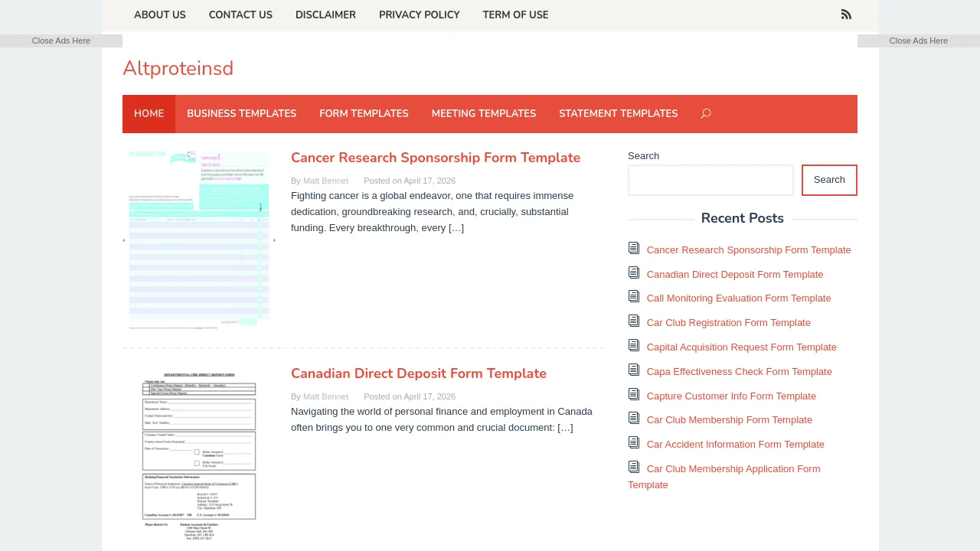Image resolution: width=980 pixels, height=551 pixels.
Task: Open the Canadian Direct Deposit form thumbnail
Action: click(x=199, y=455)
